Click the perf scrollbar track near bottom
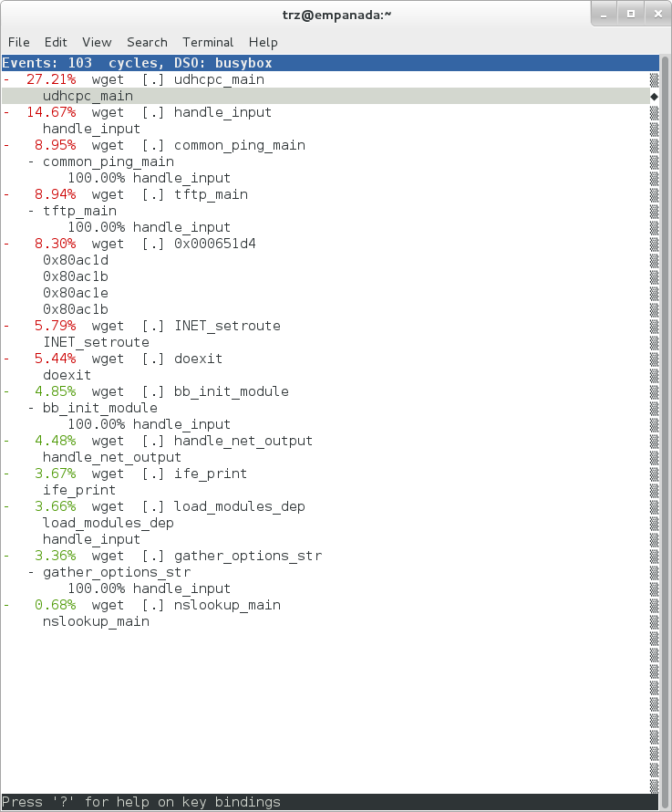672x812 pixels. [x=654, y=766]
